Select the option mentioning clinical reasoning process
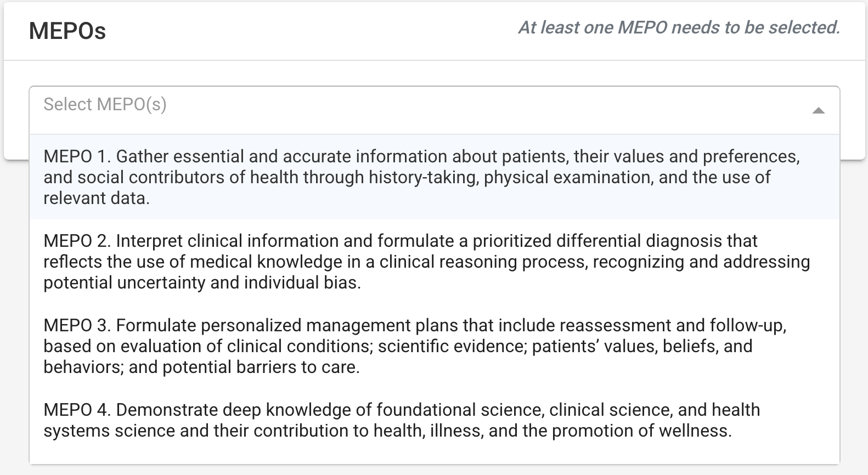This screenshot has height=475, width=868. (x=434, y=262)
